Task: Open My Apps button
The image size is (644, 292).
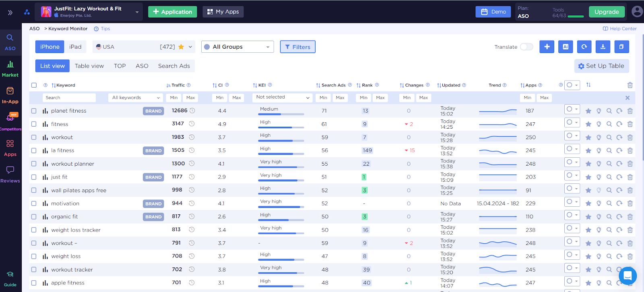Action: 223,12
